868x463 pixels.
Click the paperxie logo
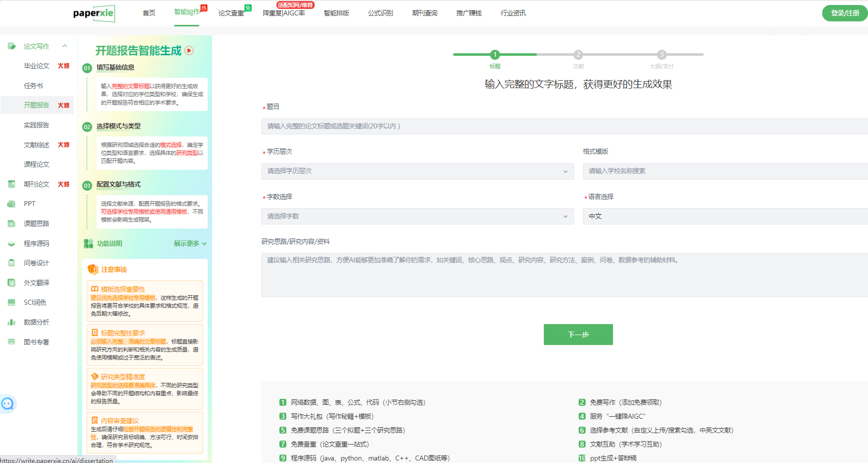click(x=94, y=13)
